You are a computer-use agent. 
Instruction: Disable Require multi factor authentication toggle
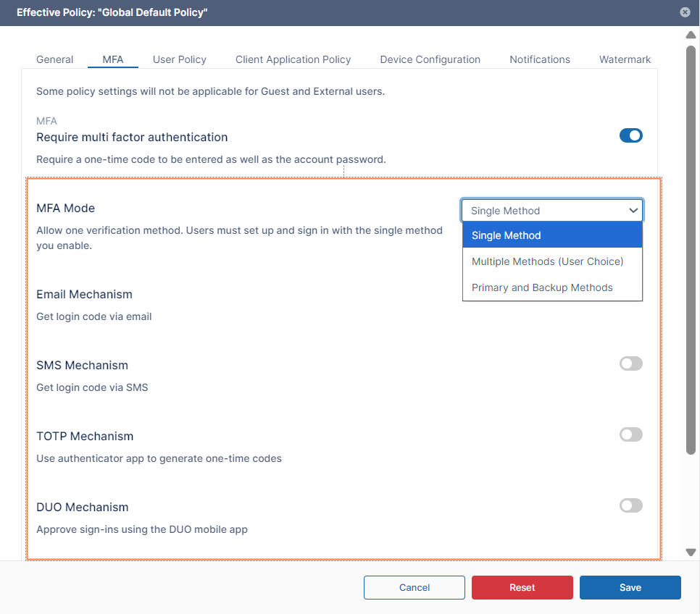pyautogui.click(x=630, y=135)
